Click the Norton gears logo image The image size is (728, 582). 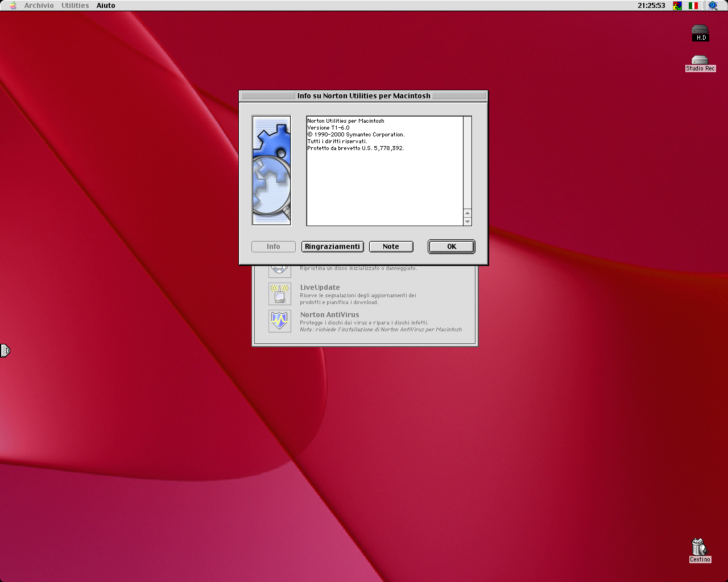pyautogui.click(x=272, y=171)
